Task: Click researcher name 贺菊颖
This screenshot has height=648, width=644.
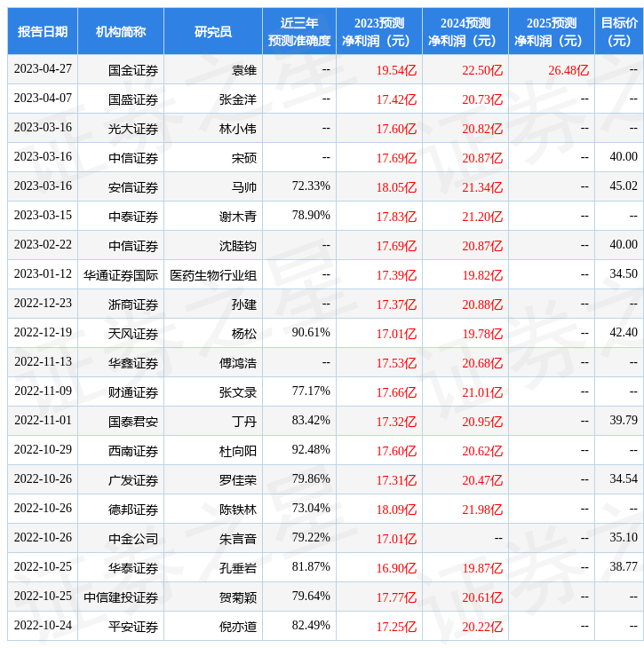Action: coord(238,597)
